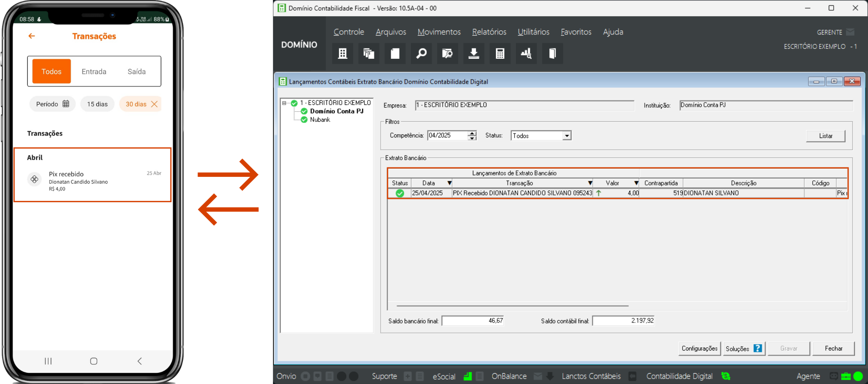Click the building (companies) toolbar icon
Viewport: 868px width, 384px height.
(x=343, y=53)
